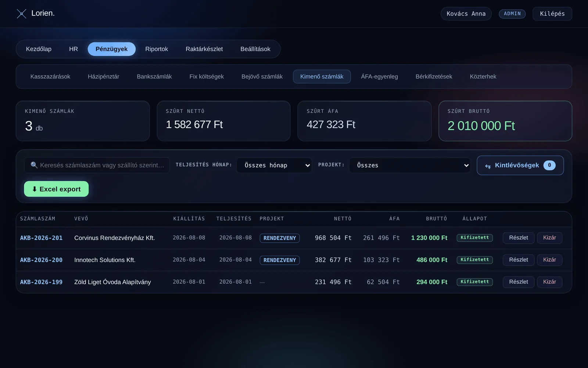Open the Kintlévőségek panel button
Screen dimensions: 588x368
coord(520,165)
